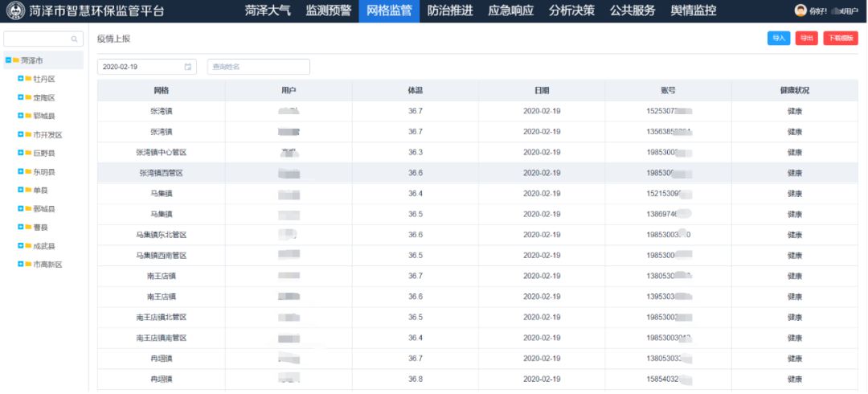Expand the 市高新区 tree node
868x394 pixels.
20,264
